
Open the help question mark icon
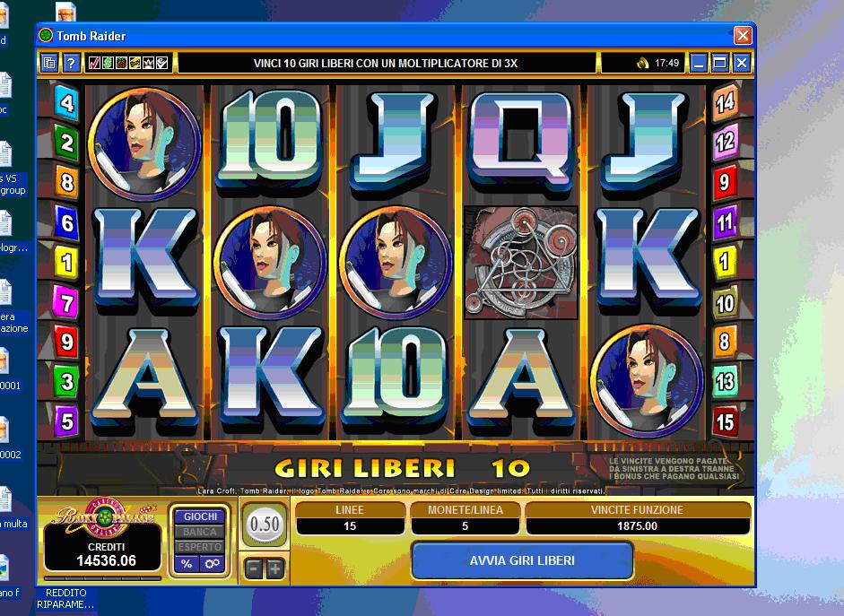pos(71,64)
